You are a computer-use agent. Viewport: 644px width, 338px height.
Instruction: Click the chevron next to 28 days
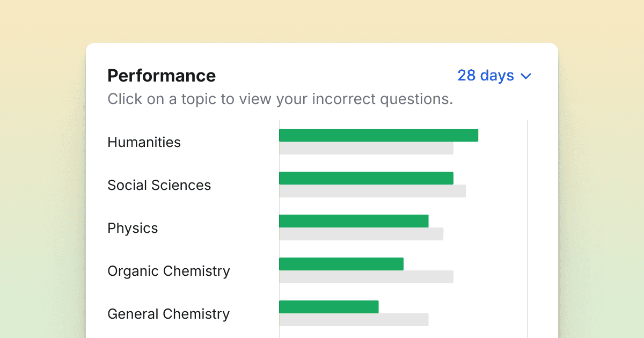(x=526, y=76)
